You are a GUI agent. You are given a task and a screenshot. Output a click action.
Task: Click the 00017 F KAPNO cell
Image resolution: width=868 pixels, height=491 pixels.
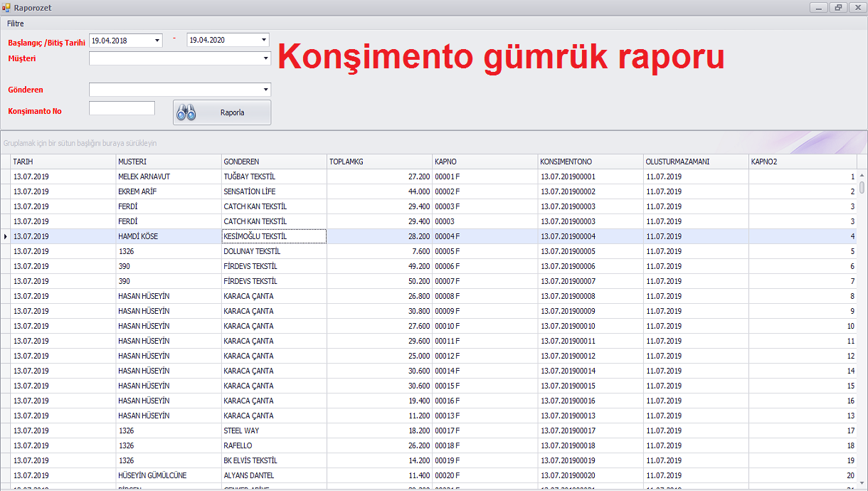click(485, 431)
